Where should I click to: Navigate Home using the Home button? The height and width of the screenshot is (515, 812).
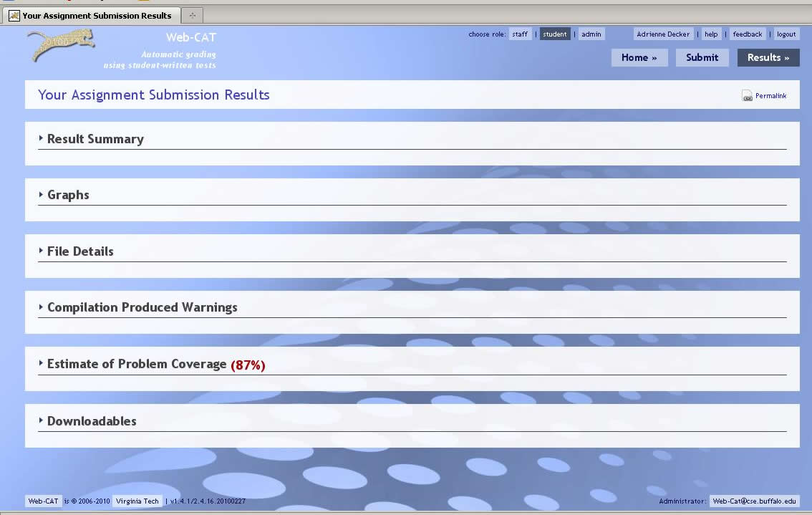pos(639,57)
